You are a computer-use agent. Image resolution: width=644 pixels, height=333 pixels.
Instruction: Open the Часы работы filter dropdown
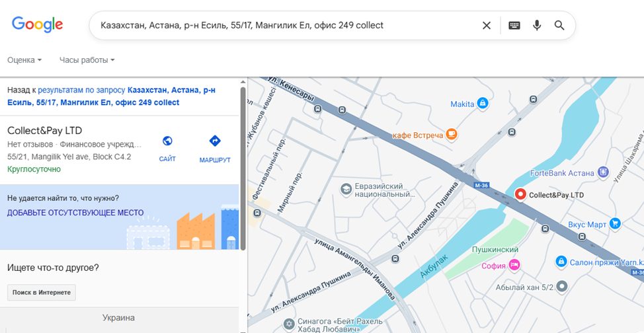pyautogui.click(x=87, y=60)
